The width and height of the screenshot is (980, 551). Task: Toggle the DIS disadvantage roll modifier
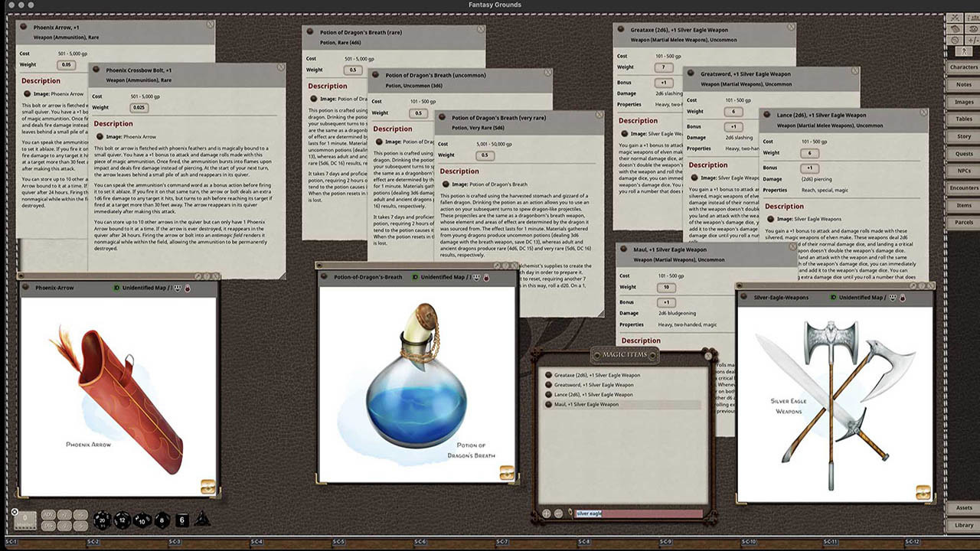pyautogui.click(x=48, y=526)
